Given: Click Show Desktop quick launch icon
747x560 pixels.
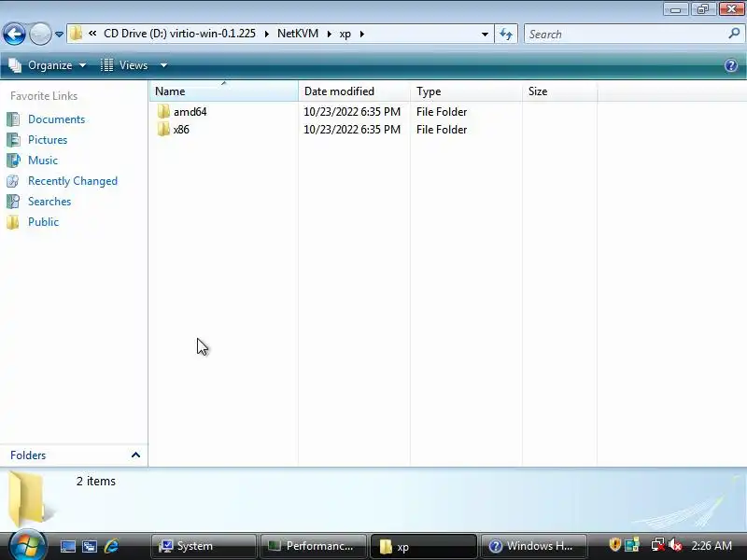Looking at the screenshot, I should pos(67,546).
